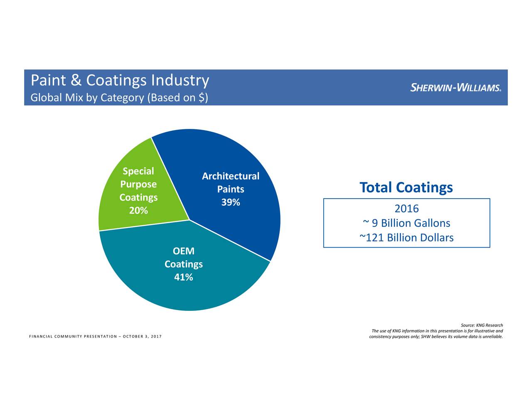Image resolution: width=532 pixels, height=411 pixels.
Task: Select the 'Total Coatings' heading
Action: point(406,187)
